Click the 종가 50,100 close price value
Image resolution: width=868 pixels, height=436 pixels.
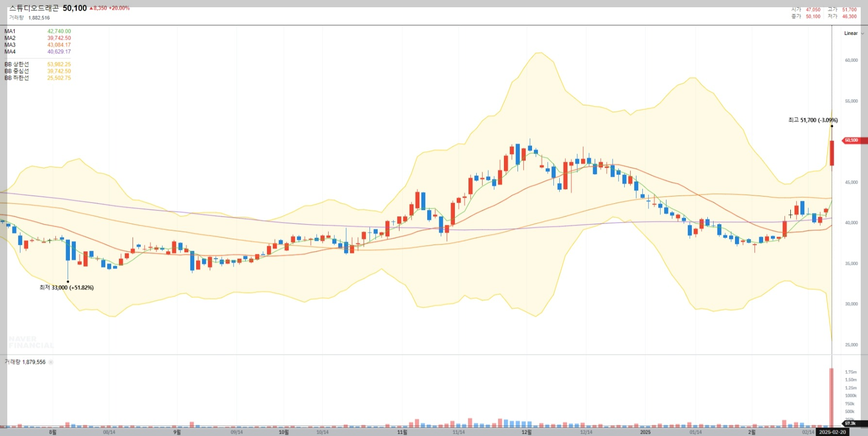pyautogui.click(x=813, y=16)
